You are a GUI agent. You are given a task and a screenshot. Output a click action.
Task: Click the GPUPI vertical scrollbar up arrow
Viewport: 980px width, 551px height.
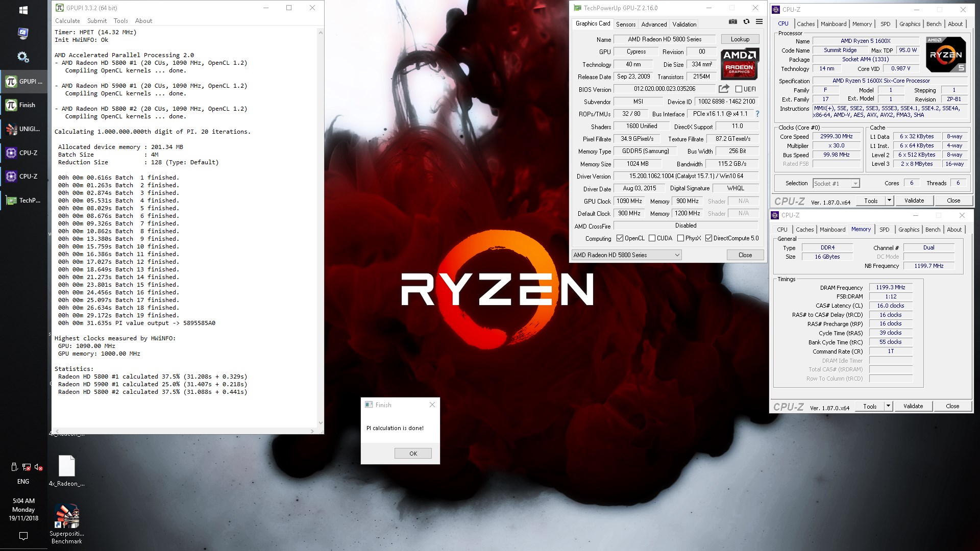[321, 33]
